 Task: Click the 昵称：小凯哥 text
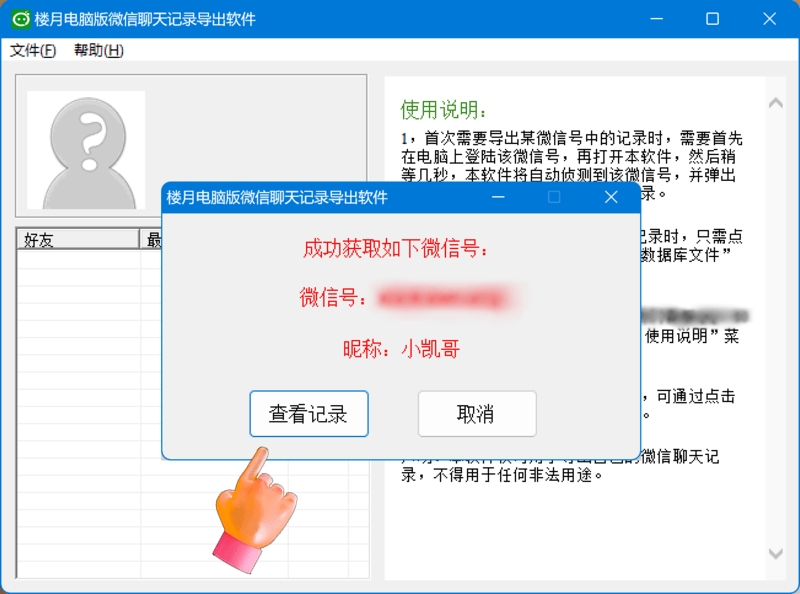click(x=401, y=349)
